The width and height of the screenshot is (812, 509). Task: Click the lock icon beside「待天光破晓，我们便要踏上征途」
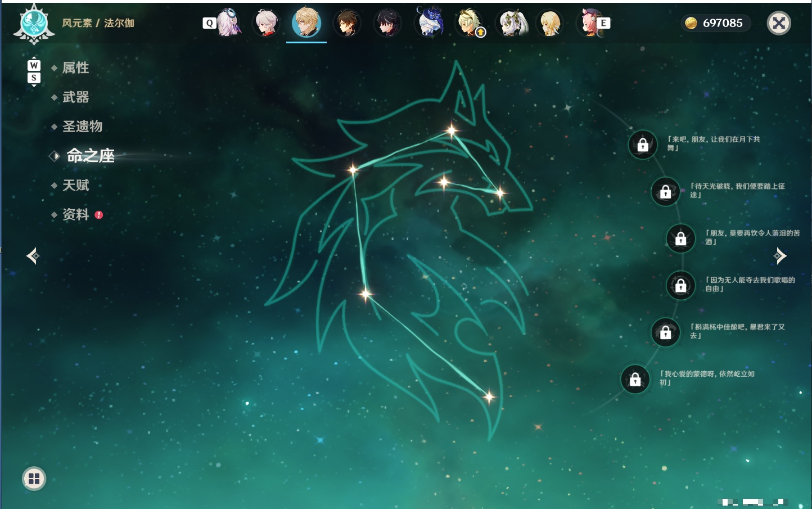pyautogui.click(x=665, y=192)
